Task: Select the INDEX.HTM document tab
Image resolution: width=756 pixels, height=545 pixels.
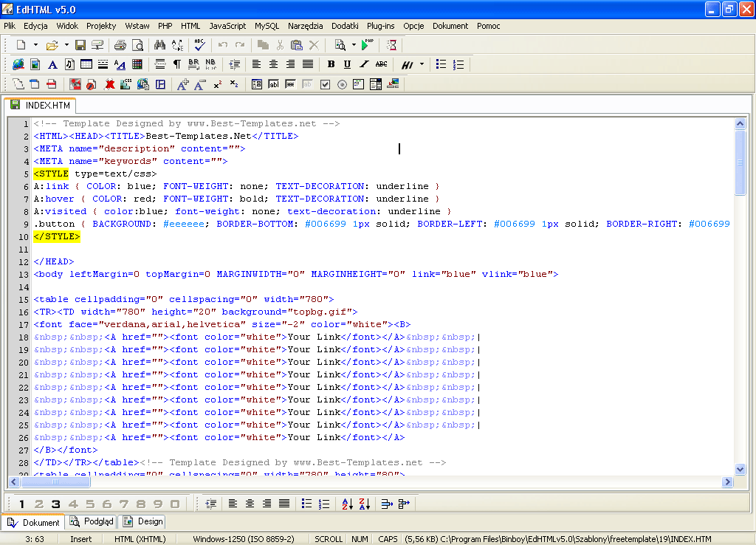Action: pyautogui.click(x=41, y=105)
